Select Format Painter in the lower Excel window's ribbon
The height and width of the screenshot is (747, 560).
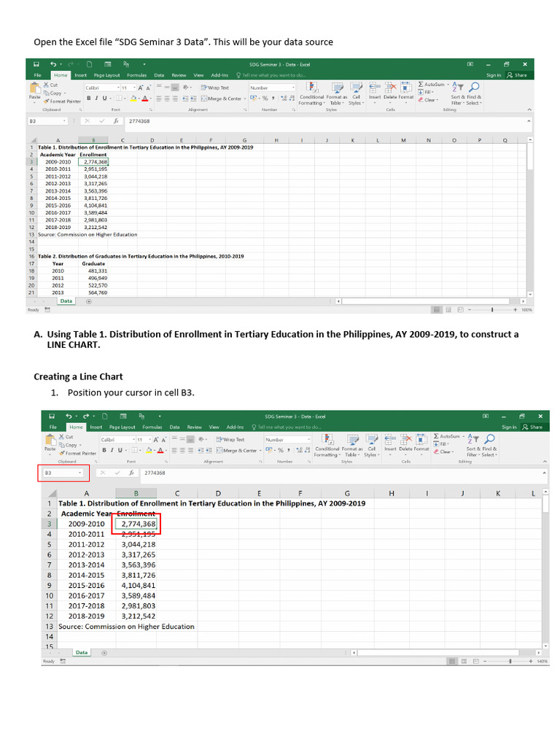pyautogui.click(x=77, y=453)
